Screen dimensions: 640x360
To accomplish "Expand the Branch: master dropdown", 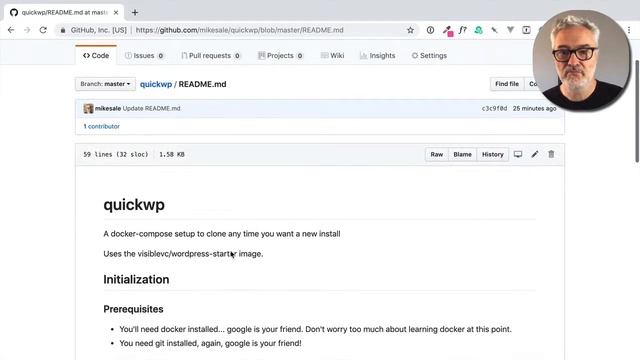I will (x=105, y=84).
